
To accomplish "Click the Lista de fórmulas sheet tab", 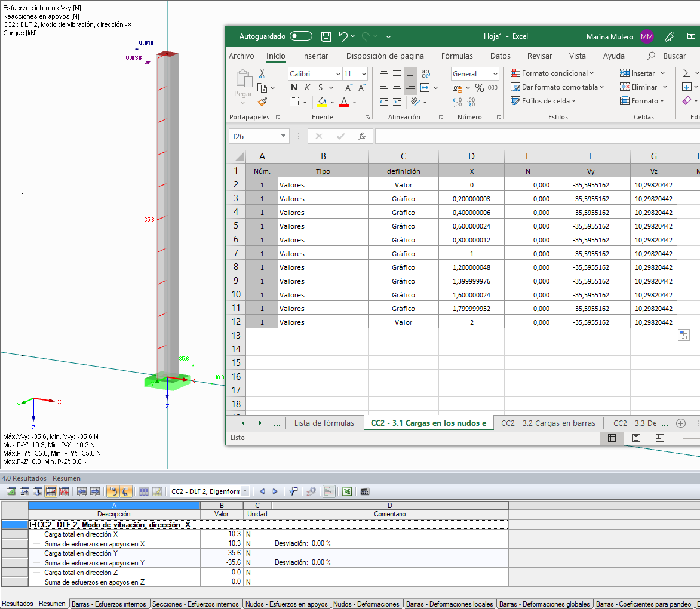I will 324,423.
